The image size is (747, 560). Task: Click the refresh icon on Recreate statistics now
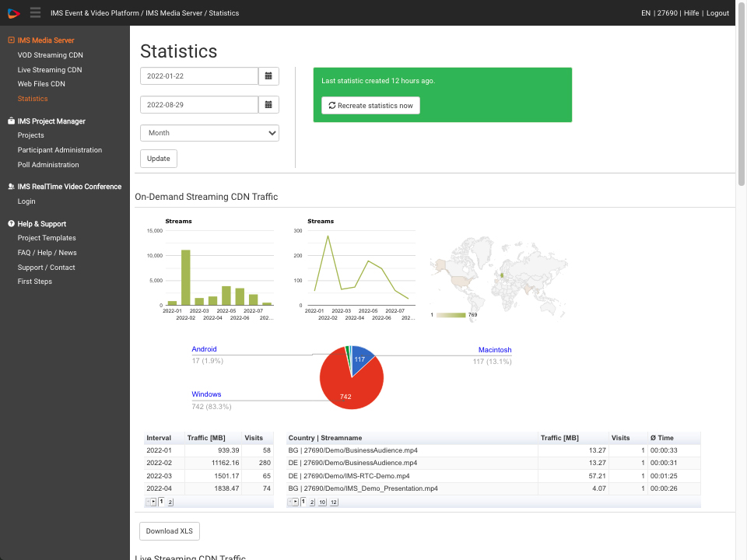(331, 105)
